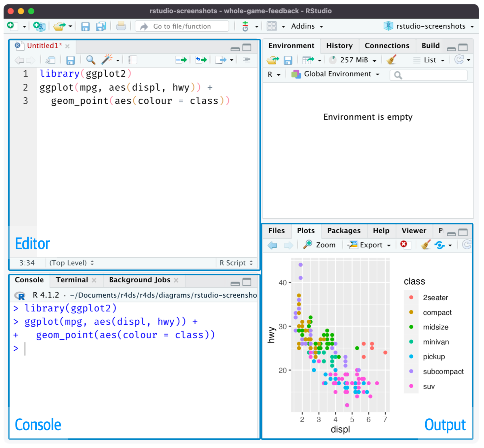The height and width of the screenshot is (448, 484).
Task: Remove the current plot with red X icon
Action: coord(405,245)
